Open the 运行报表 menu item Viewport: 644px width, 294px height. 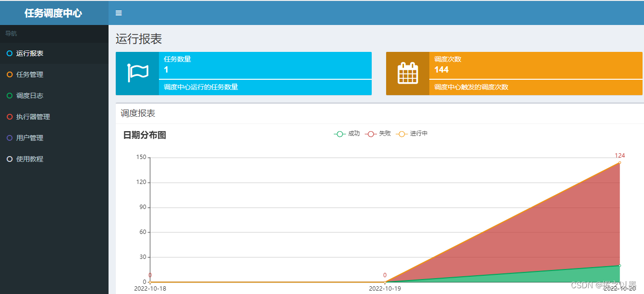(54, 53)
